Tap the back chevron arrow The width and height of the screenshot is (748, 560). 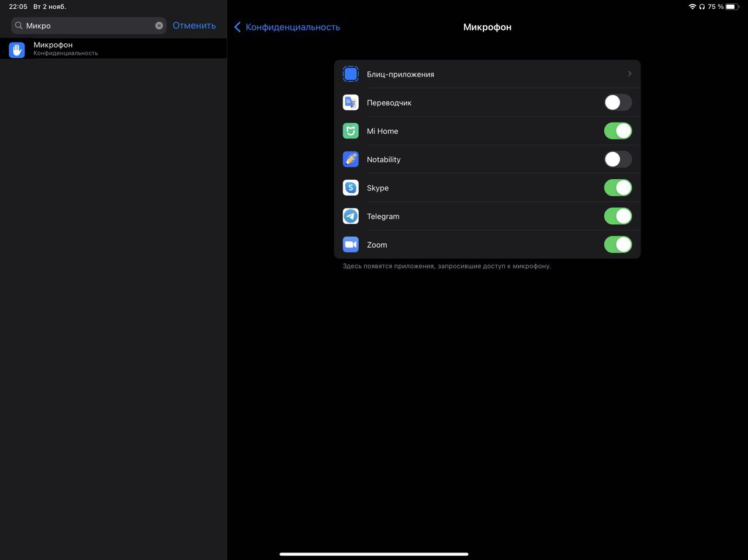click(237, 27)
